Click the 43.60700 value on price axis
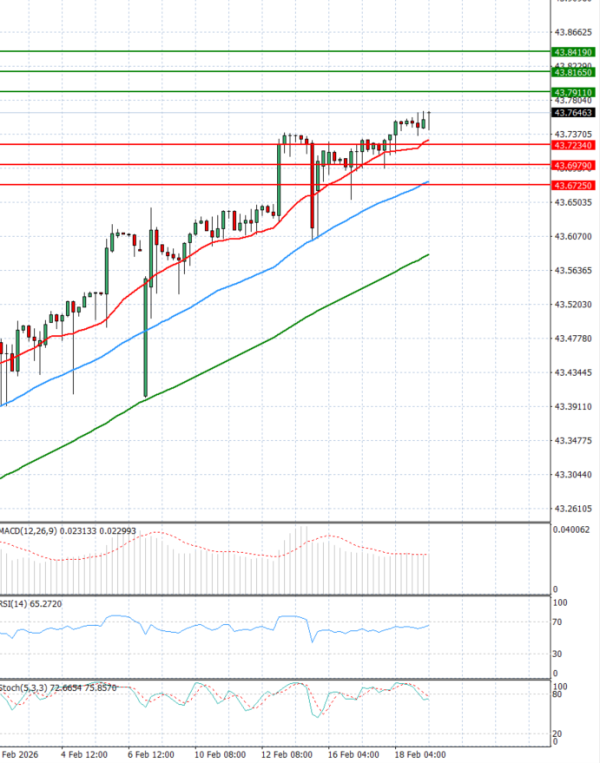600x763 pixels. pyautogui.click(x=574, y=237)
